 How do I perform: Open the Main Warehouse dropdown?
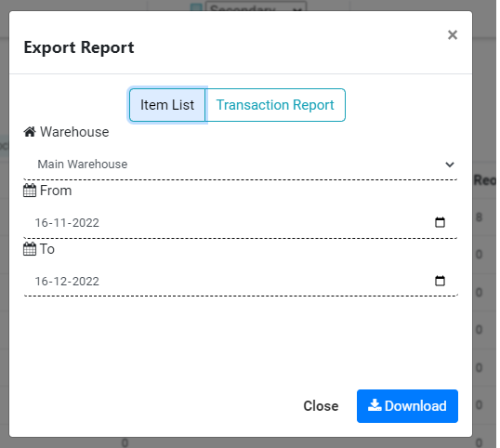[x=241, y=165]
